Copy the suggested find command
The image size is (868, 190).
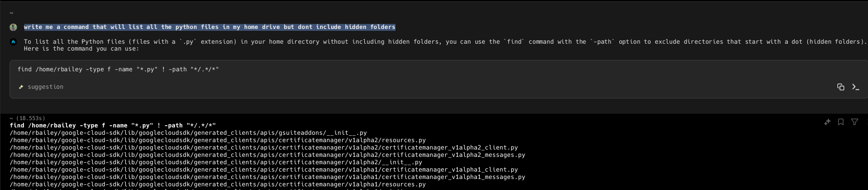tap(840, 87)
